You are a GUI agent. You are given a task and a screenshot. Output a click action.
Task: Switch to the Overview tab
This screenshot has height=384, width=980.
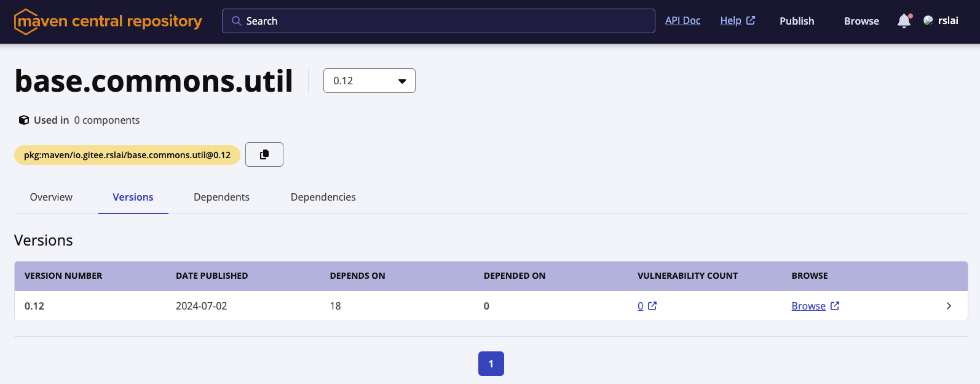51,197
